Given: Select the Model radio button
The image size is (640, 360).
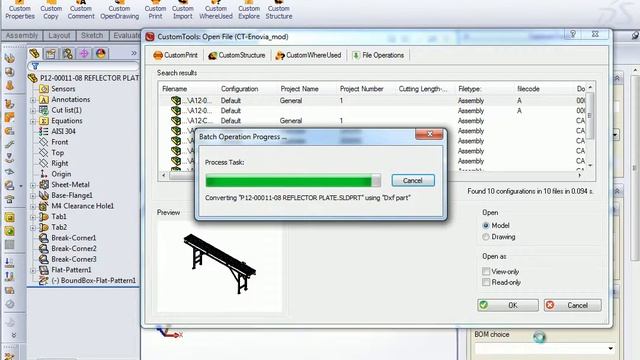Looking at the screenshot, I should 486,225.
